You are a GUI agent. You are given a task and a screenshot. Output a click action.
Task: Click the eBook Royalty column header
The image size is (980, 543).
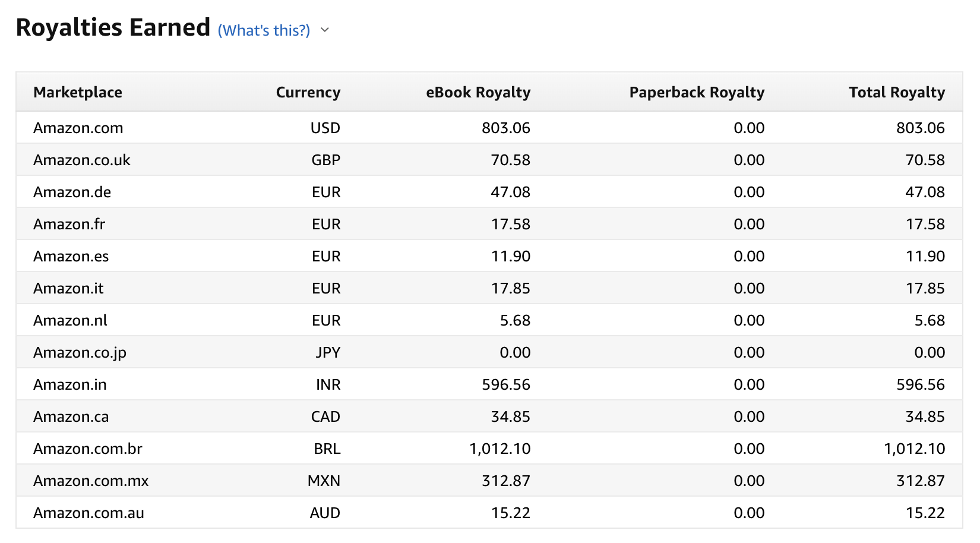point(478,92)
